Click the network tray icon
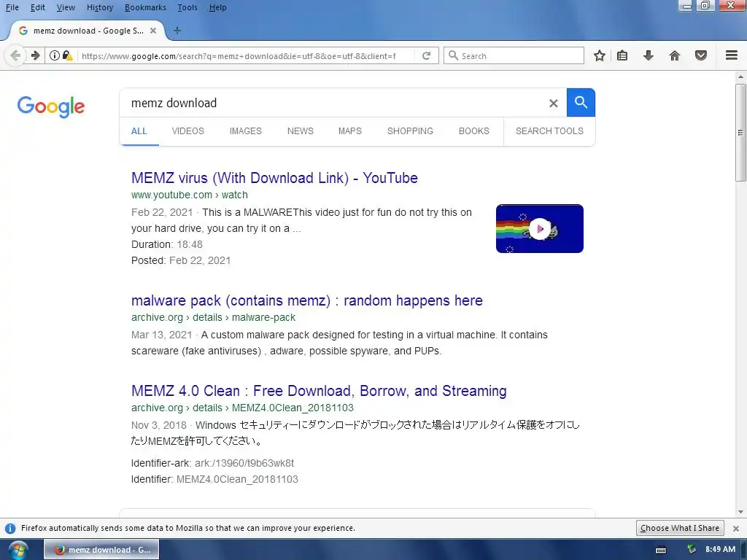Viewport: 747px width, 560px height. [692, 550]
